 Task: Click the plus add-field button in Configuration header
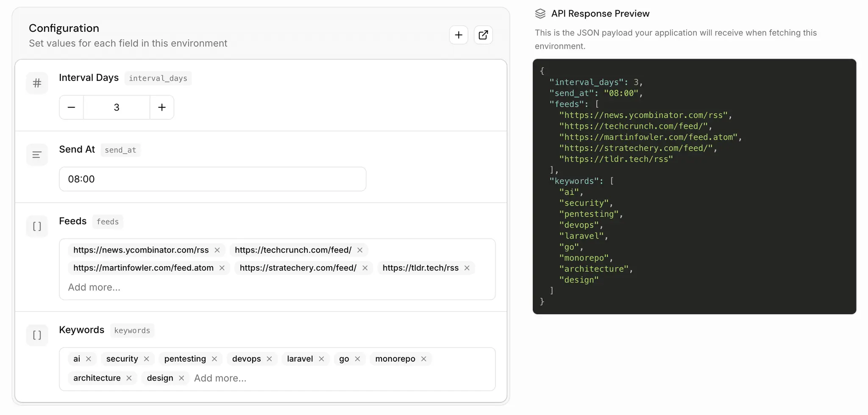click(459, 35)
